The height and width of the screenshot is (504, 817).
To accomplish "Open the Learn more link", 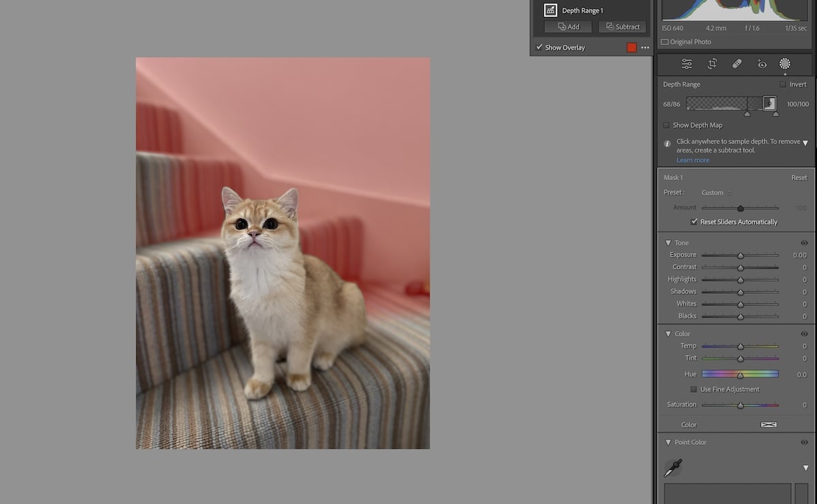I will click(x=692, y=160).
